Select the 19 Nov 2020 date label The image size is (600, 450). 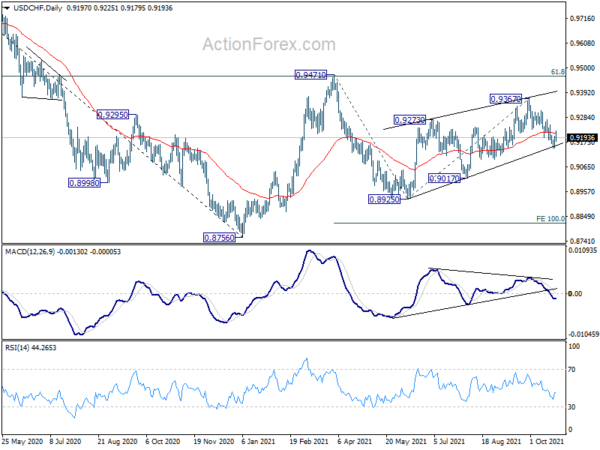coord(214,441)
